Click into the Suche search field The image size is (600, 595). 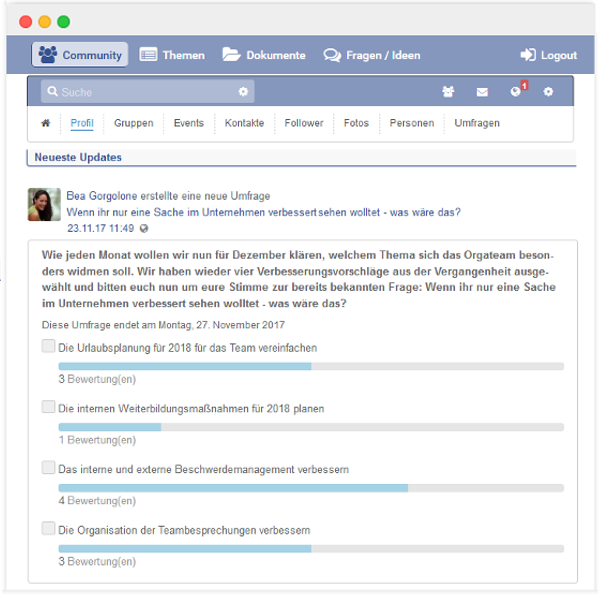pyautogui.click(x=140, y=92)
